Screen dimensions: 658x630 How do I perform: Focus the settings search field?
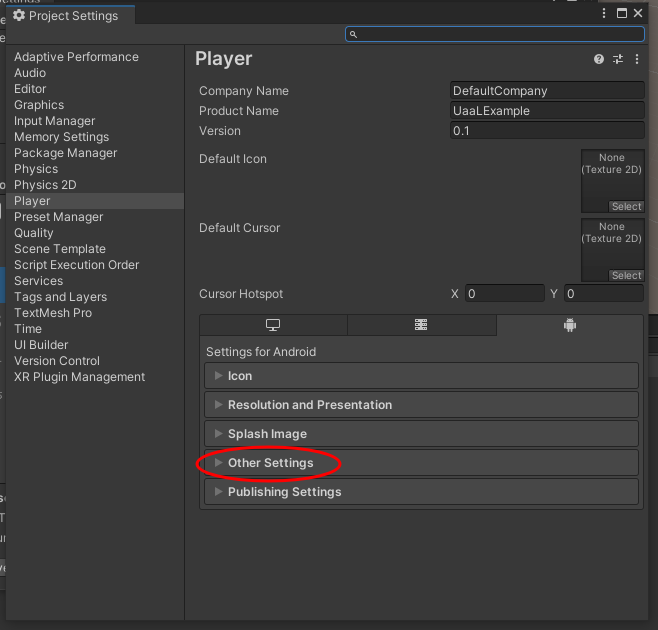[x=495, y=34]
